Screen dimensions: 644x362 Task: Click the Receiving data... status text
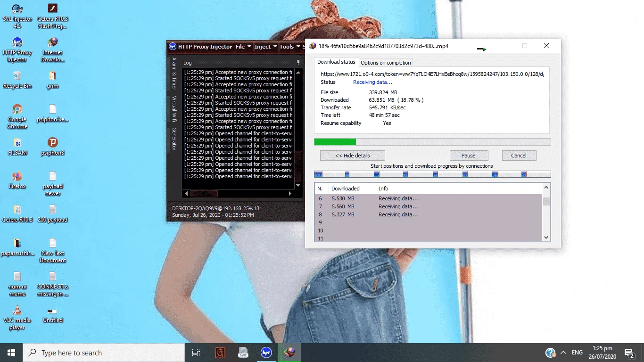(372, 82)
